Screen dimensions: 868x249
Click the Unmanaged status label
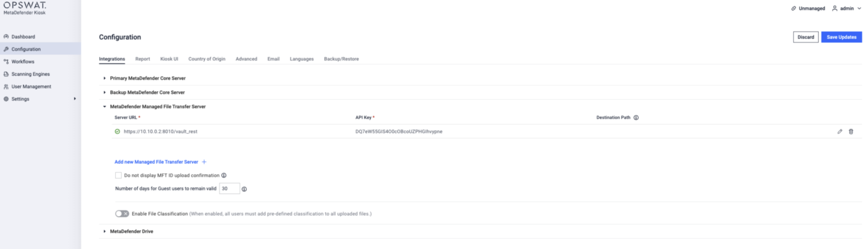(812, 8)
